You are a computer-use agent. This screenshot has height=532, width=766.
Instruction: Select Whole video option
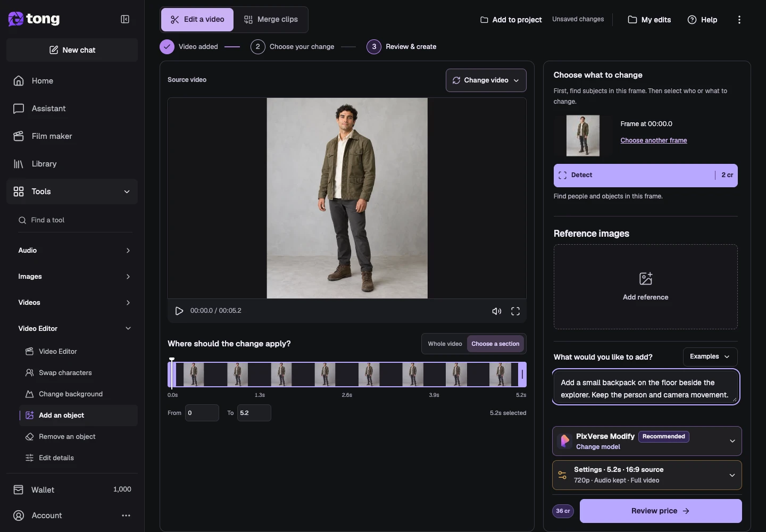(445, 344)
